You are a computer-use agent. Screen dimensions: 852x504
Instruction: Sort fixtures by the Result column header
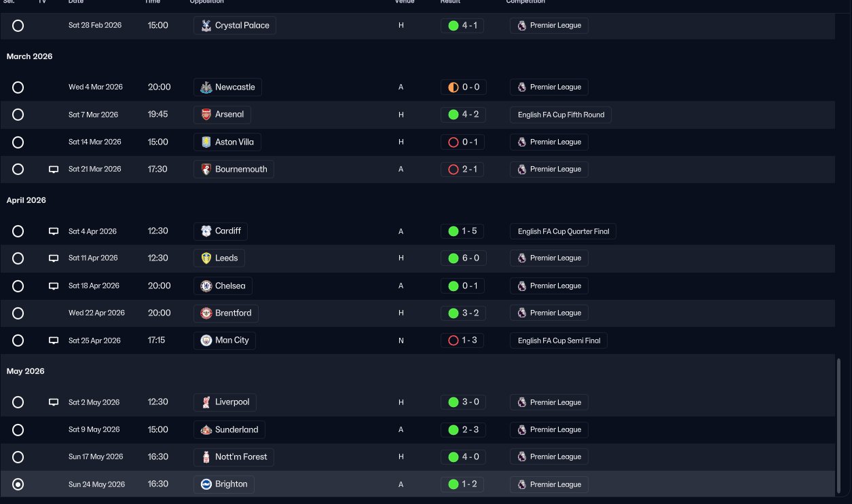click(x=450, y=2)
